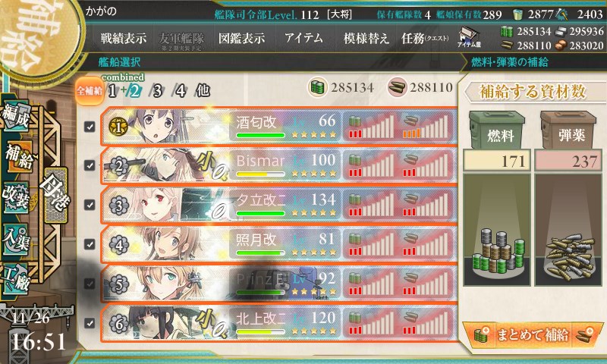The image size is (607, 364).
Task: Click the 全補給 full supply button
Action: point(90,91)
